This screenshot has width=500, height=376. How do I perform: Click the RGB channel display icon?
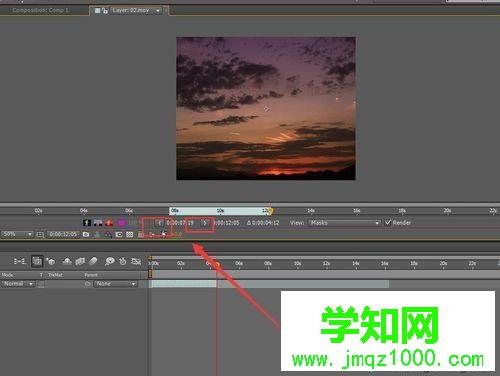[108, 235]
